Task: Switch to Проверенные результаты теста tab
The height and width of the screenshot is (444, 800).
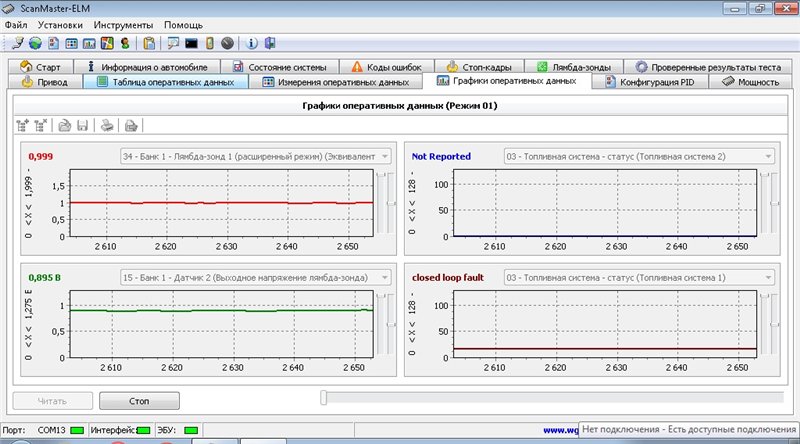Action: (x=708, y=67)
